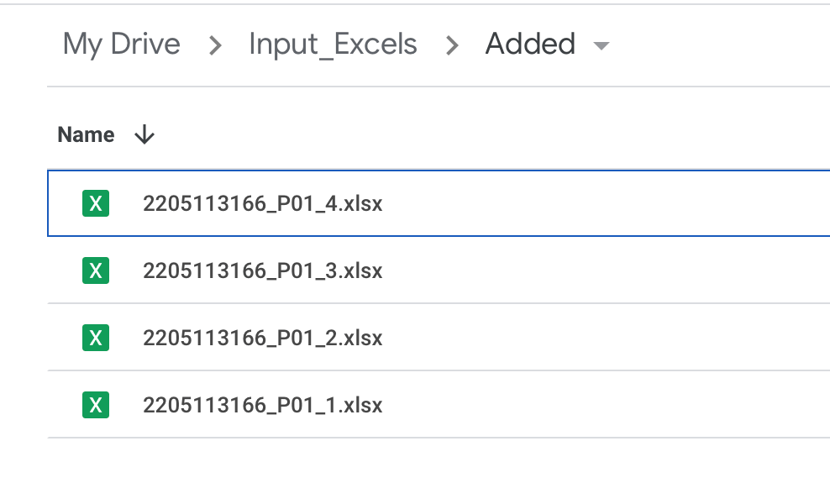
Task: Choose the file name 2205113166_P01_2.xlsx
Action: [x=263, y=338]
